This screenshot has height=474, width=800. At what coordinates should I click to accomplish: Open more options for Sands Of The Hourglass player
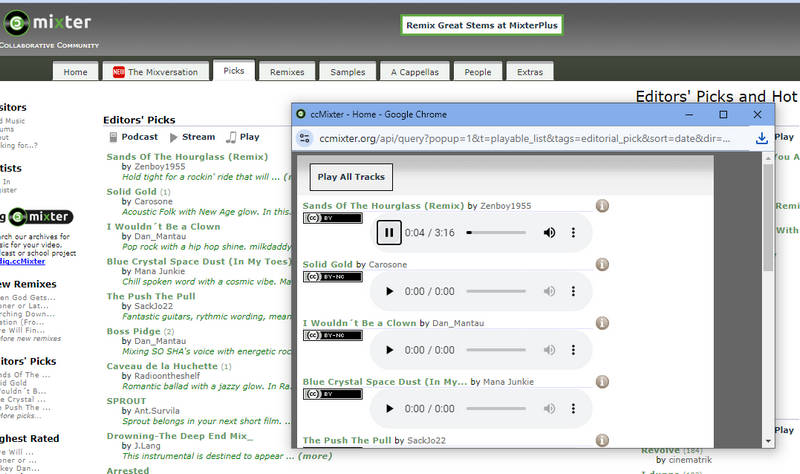pyautogui.click(x=573, y=233)
